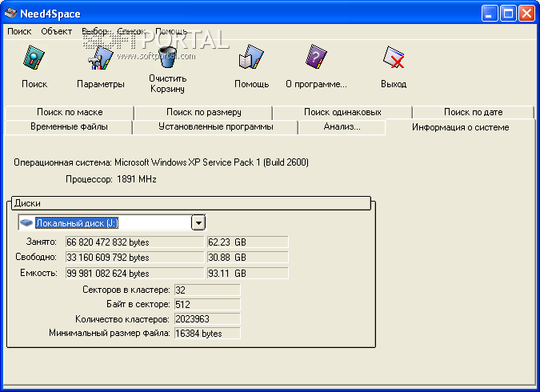Click the Свободно: label

[36, 257]
